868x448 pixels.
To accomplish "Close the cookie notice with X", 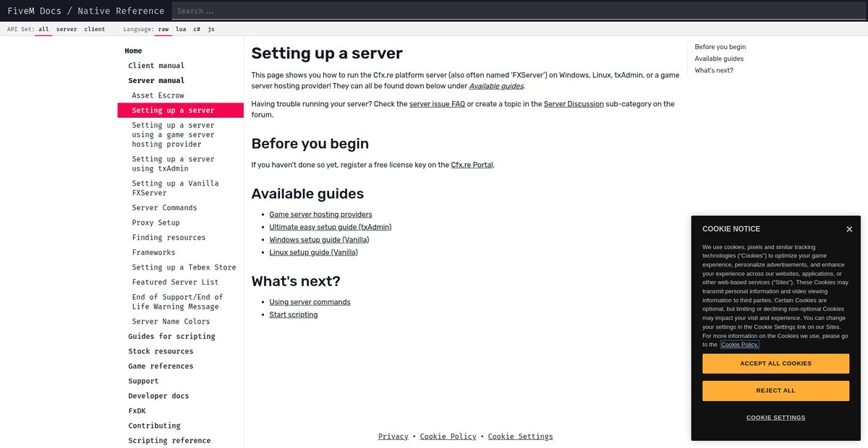I will click(x=849, y=229).
